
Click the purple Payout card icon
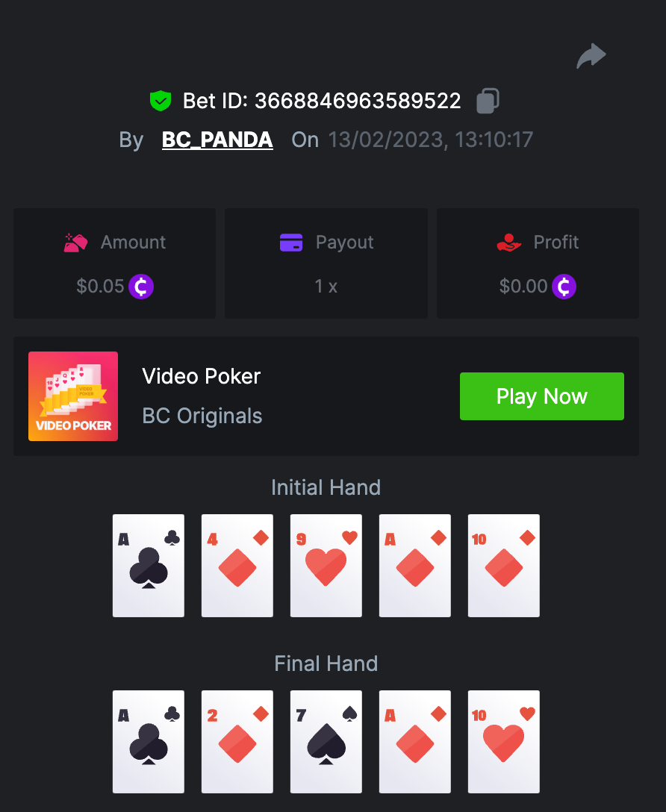tap(291, 242)
